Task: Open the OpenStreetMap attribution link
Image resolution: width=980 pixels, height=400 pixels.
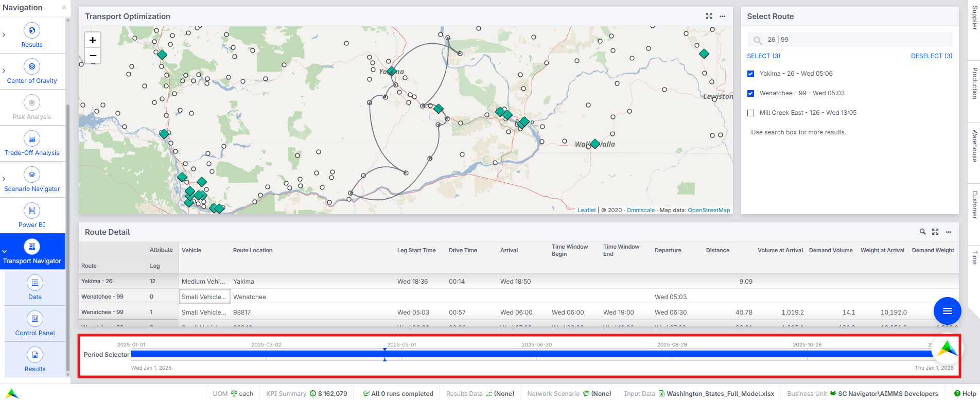Action: [x=709, y=210]
